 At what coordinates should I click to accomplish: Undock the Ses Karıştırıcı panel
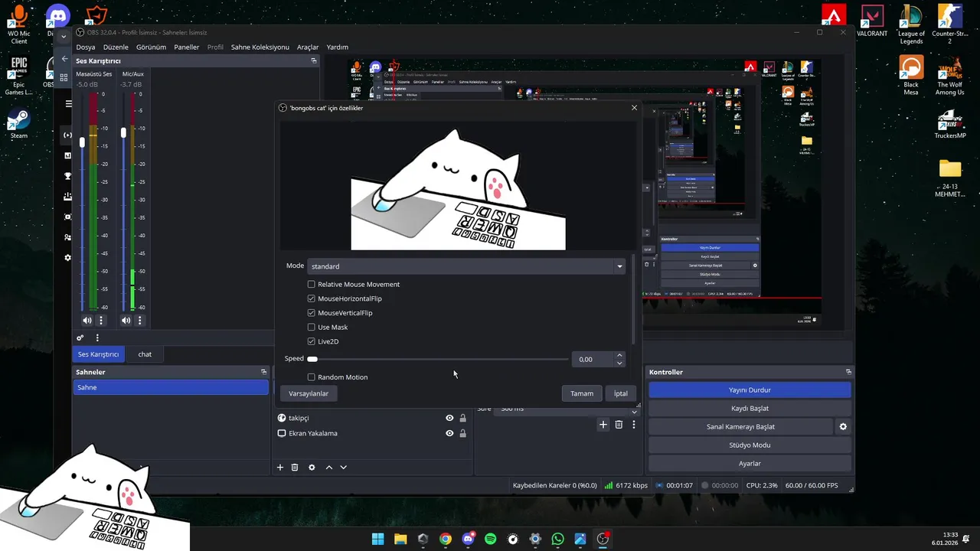click(x=313, y=60)
